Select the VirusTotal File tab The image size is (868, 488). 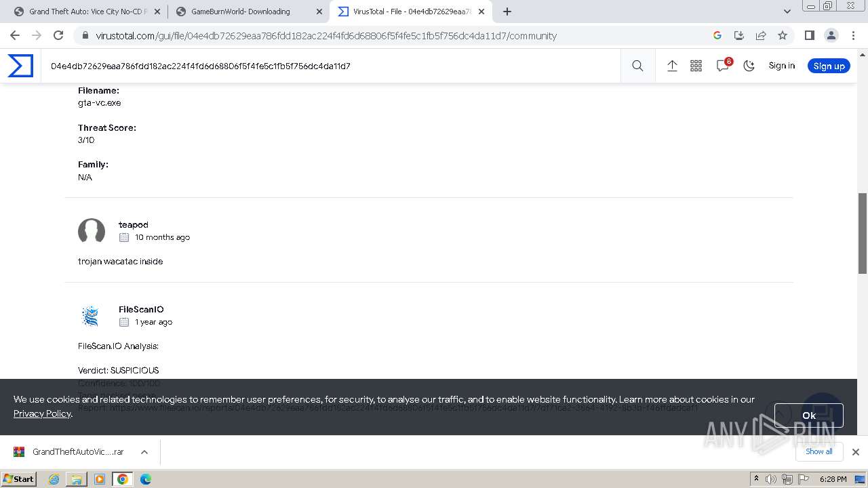point(411,12)
